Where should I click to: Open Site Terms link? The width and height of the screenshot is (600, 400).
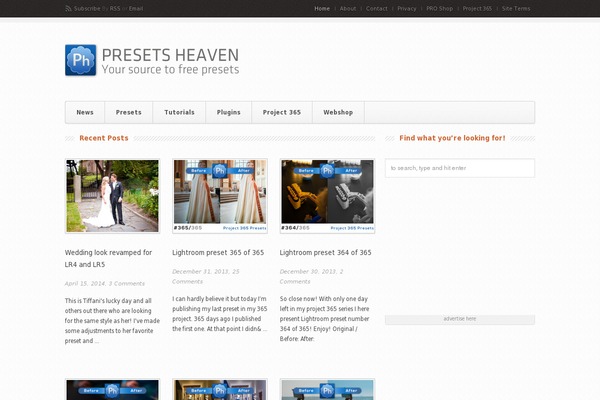[516, 8]
